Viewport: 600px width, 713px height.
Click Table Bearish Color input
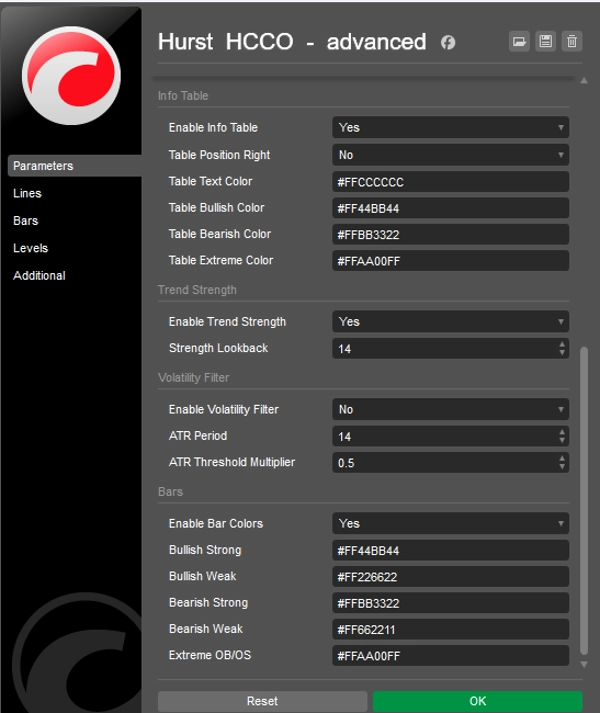coord(450,235)
